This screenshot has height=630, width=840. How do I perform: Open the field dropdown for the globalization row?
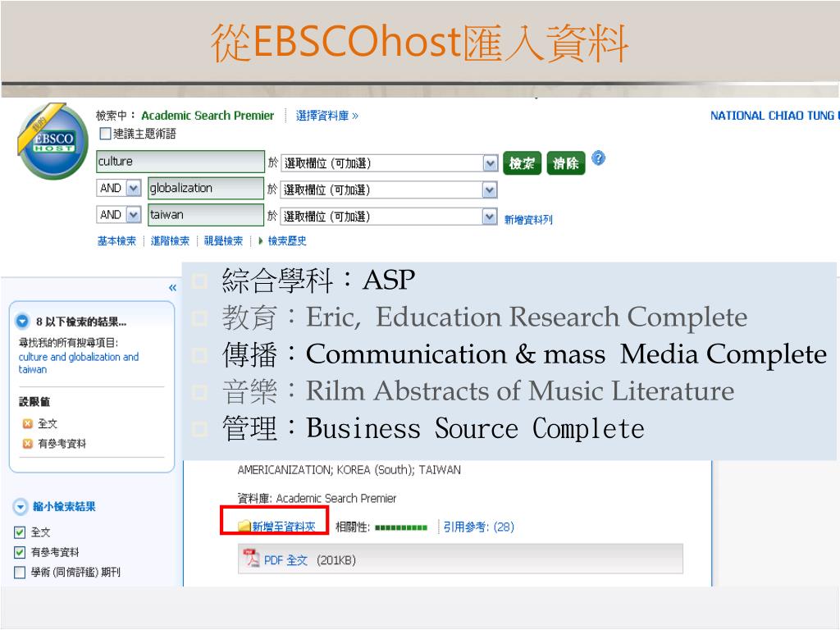click(489, 189)
